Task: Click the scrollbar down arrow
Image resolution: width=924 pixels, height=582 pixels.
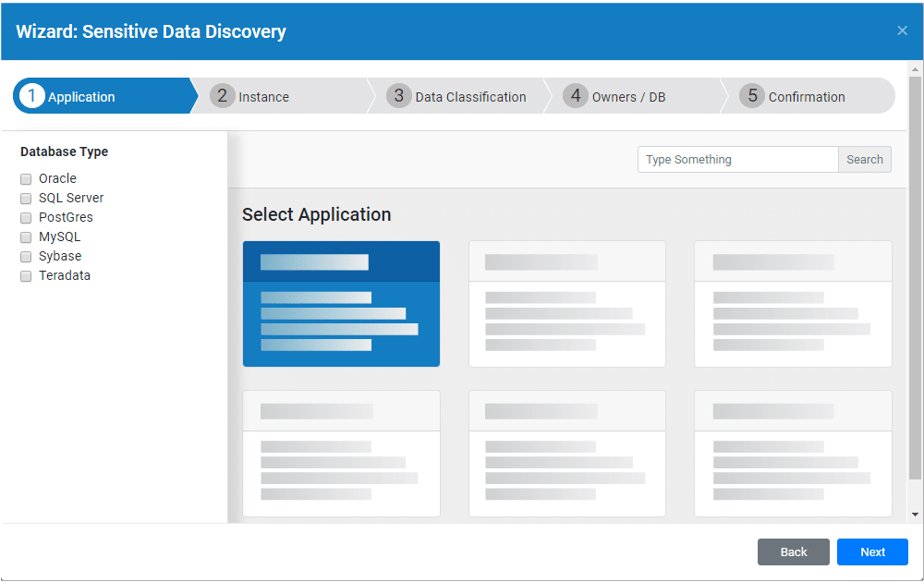Action: (x=915, y=515)
